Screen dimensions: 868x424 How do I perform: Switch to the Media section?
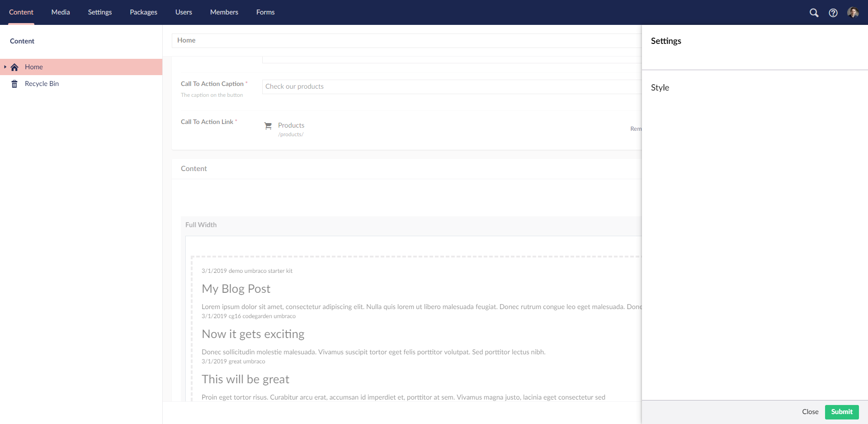pos(60,12)
